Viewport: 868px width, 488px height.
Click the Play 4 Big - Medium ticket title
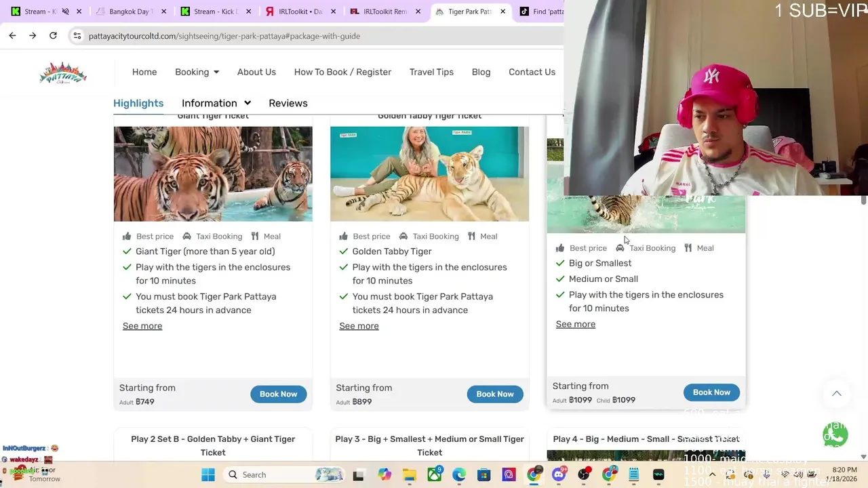(x=646, y=439)
